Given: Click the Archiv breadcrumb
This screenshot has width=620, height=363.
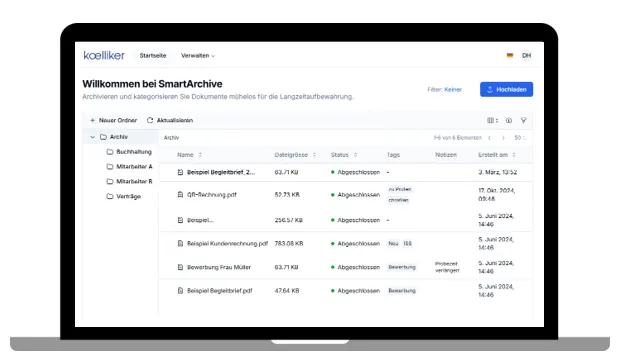Looking at the screenshot, I should click(171, 138).
